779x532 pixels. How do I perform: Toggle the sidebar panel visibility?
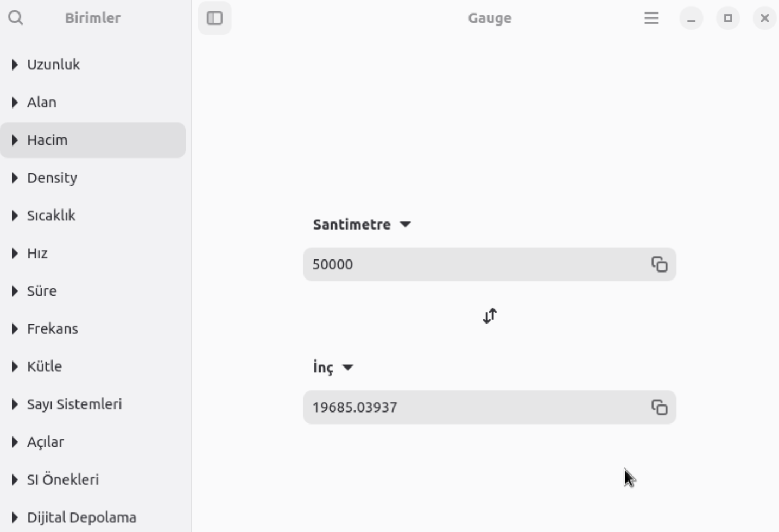click(x=214, y=18)
